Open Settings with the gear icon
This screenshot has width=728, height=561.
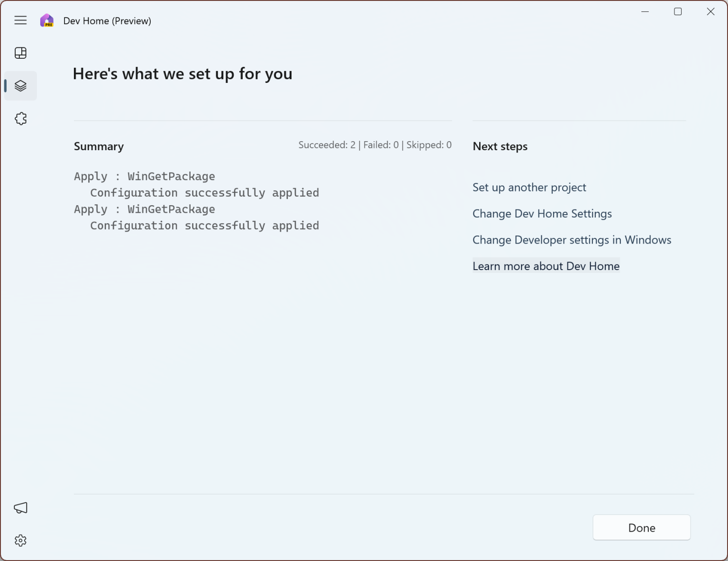[x=20, y=540]
